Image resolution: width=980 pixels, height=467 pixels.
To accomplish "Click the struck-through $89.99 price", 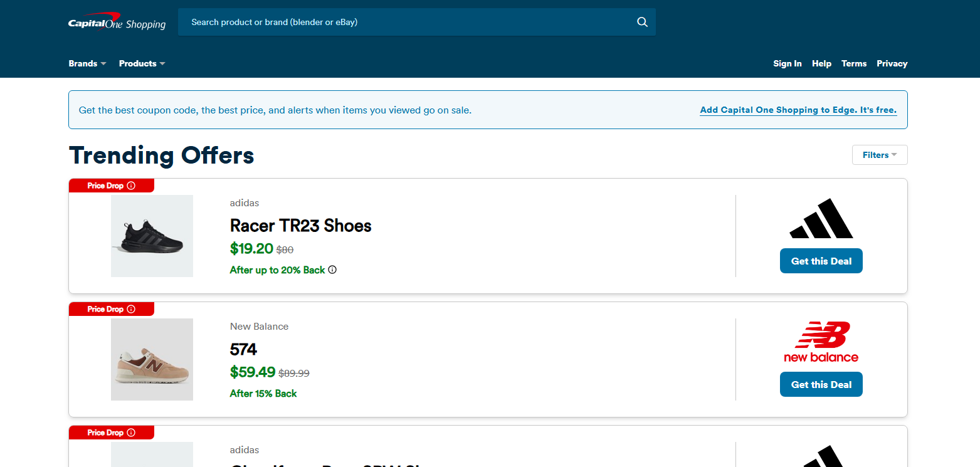I will 294,373.
